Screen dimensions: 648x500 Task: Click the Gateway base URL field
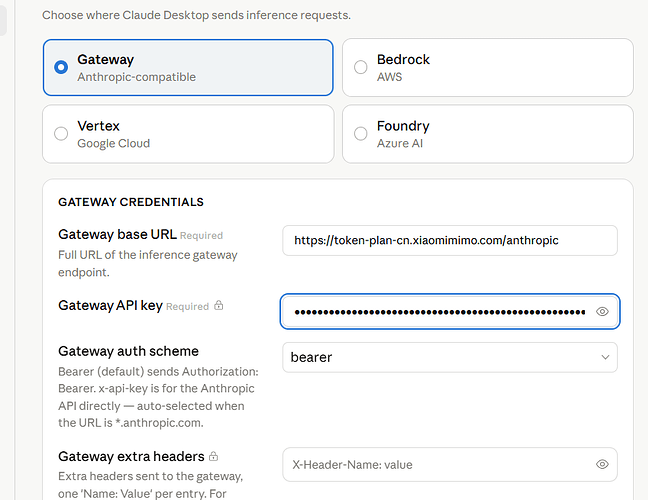(450, 240)
